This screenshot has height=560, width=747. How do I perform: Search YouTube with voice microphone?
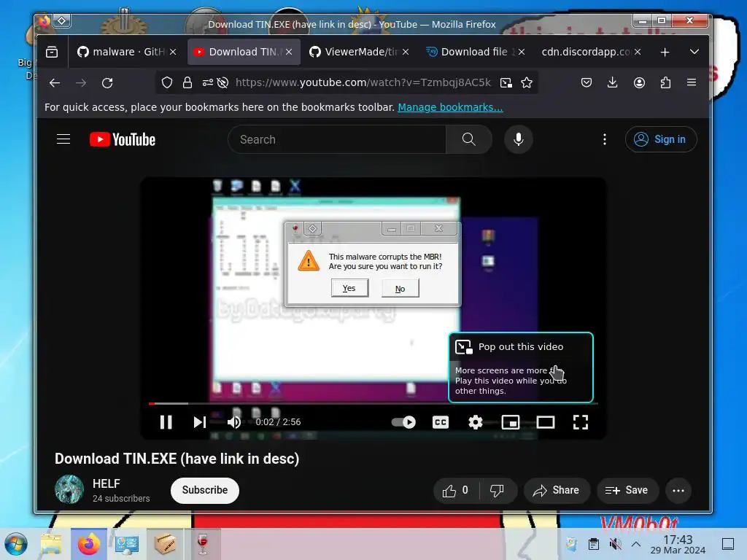click(519, 139)
